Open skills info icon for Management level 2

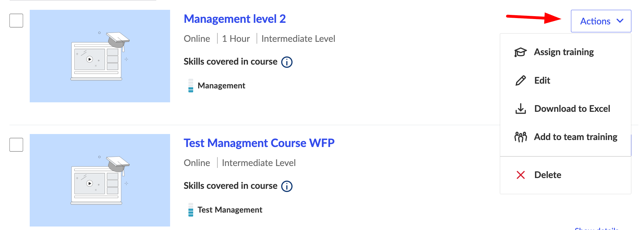click(x=287, y=62)
